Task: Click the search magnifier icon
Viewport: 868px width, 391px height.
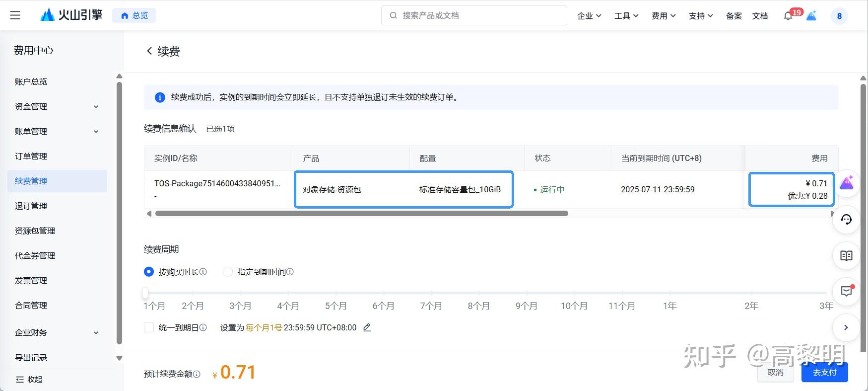Action: coord(393,15)
